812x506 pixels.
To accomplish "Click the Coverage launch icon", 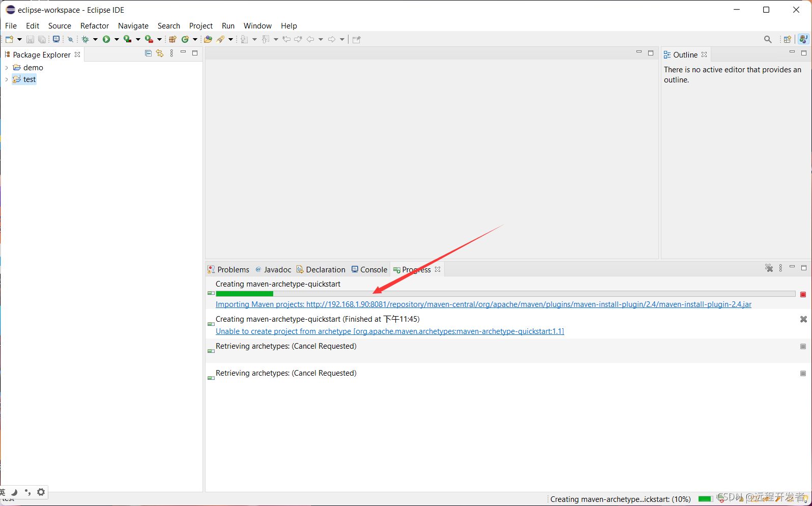I will 128,39.
